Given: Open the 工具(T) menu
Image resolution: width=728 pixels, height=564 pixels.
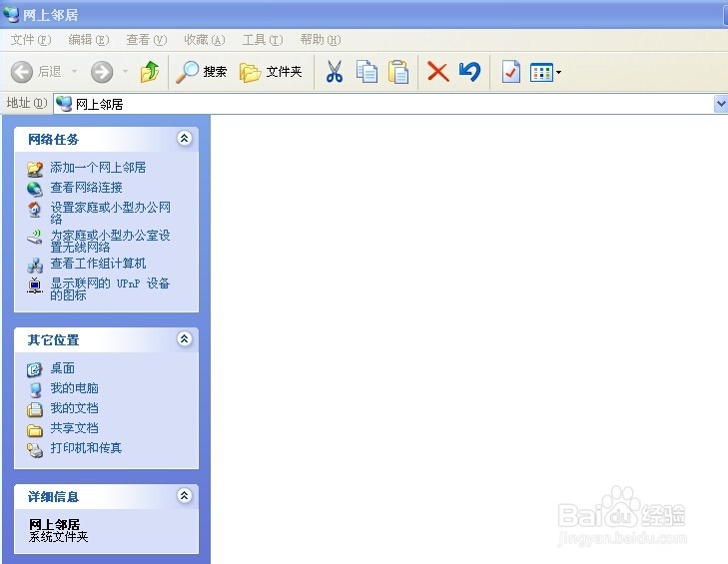Looking at the screenshot, I should click(263, 40).
